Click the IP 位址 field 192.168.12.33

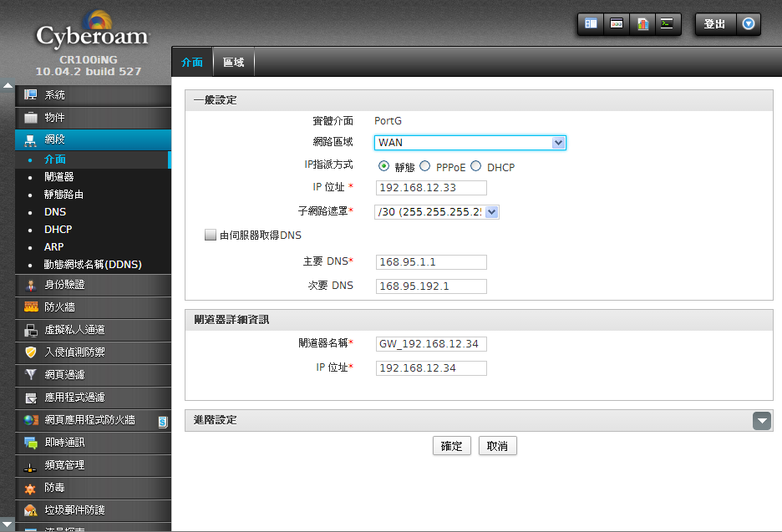pos(431,188)
